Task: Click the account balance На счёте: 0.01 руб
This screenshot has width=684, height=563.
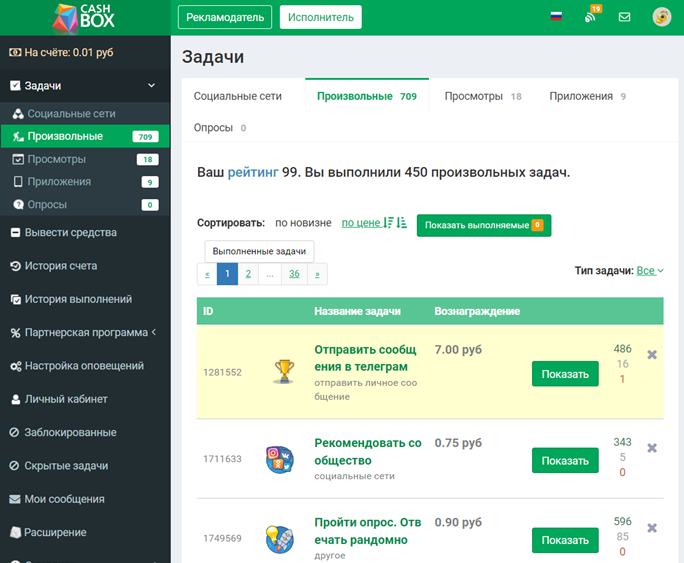Action: 61,52
